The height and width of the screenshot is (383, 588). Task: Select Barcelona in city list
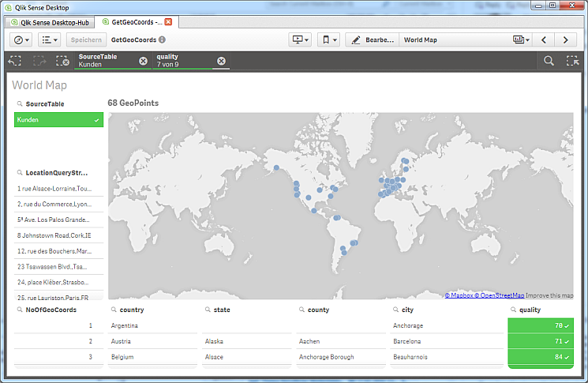tap(447, 341)
